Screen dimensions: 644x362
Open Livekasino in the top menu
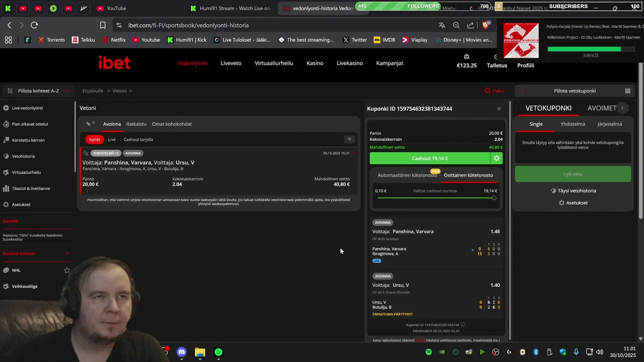click(350, 63)
